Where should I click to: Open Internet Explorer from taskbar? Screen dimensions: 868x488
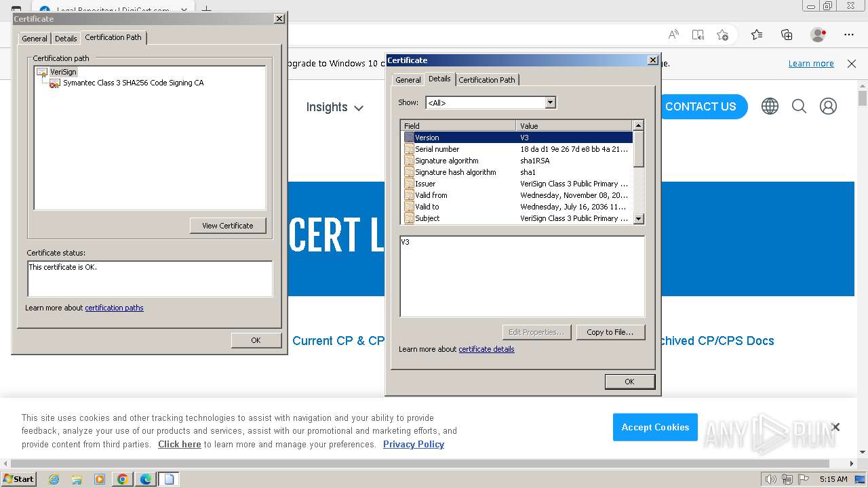point(54,479)
